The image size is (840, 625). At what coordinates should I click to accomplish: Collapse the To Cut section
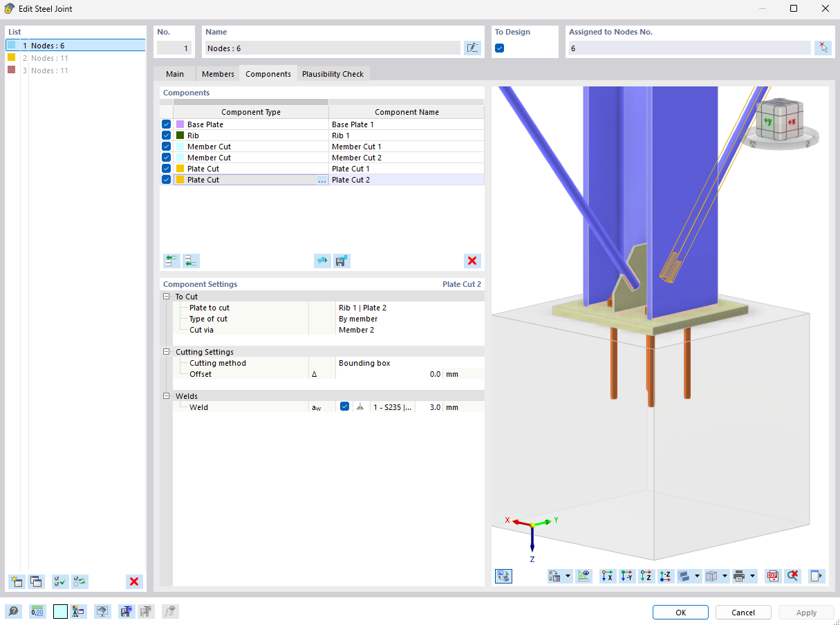[x=166, y=297]
